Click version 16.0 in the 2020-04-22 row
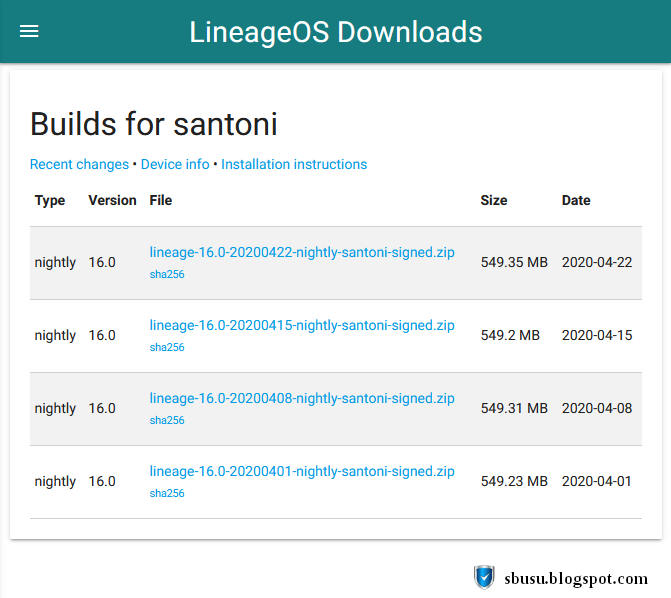The height and width of the screenshot is (598, 671). coord(102,262)
